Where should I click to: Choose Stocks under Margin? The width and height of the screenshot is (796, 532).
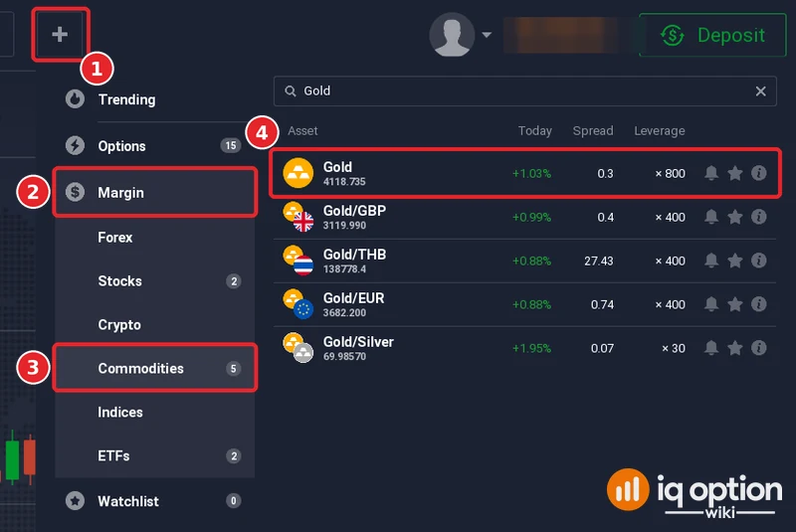point(155,281)
